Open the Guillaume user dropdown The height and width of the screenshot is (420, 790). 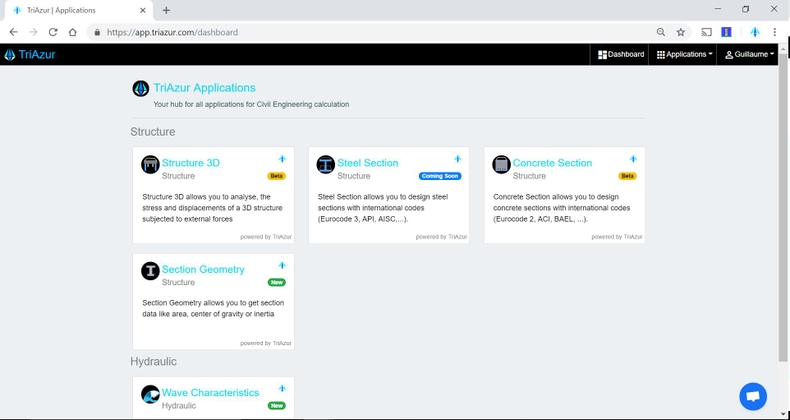click(750, 54)
